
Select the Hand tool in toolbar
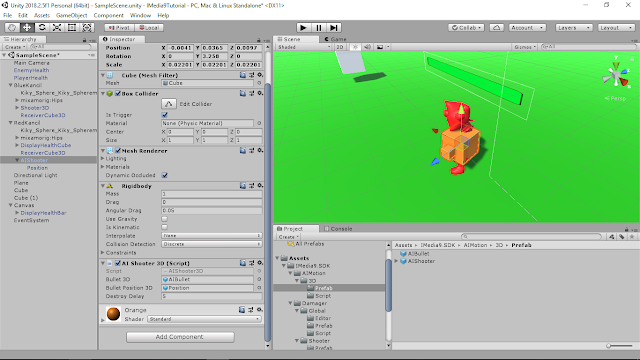point(12,27)
